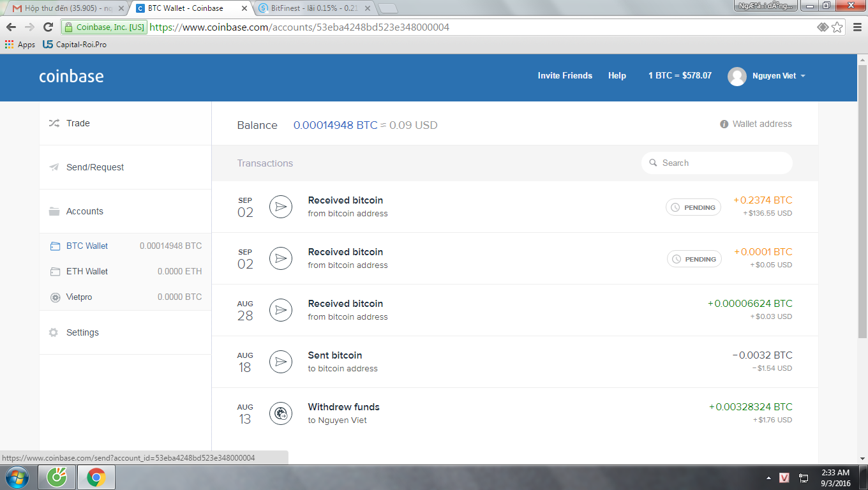Viewport: 868px width, 490px height.
Task: Click the Sent bitcoin transaction icon
Action: click(281, 362)
